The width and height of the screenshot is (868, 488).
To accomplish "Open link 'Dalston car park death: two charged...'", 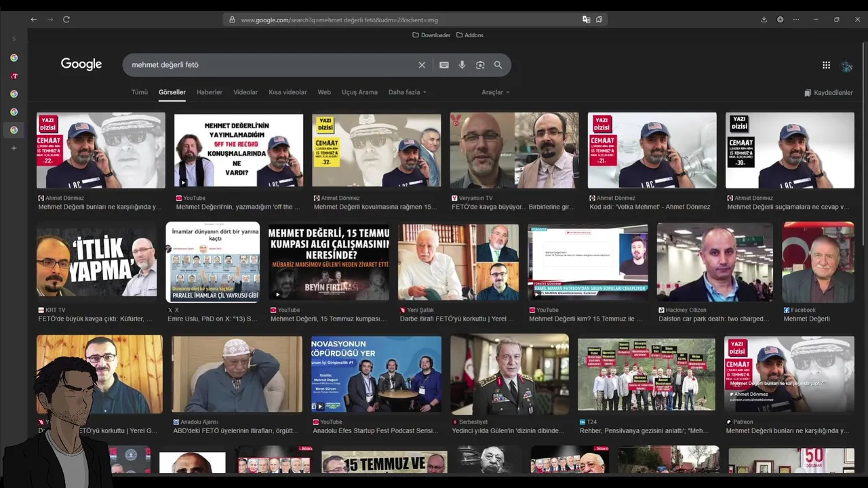I will 713,319.
